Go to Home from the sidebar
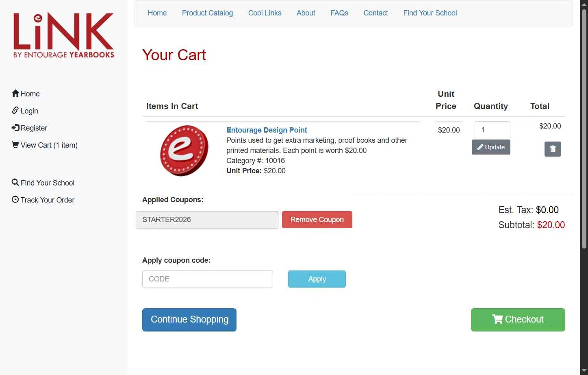 30,94
